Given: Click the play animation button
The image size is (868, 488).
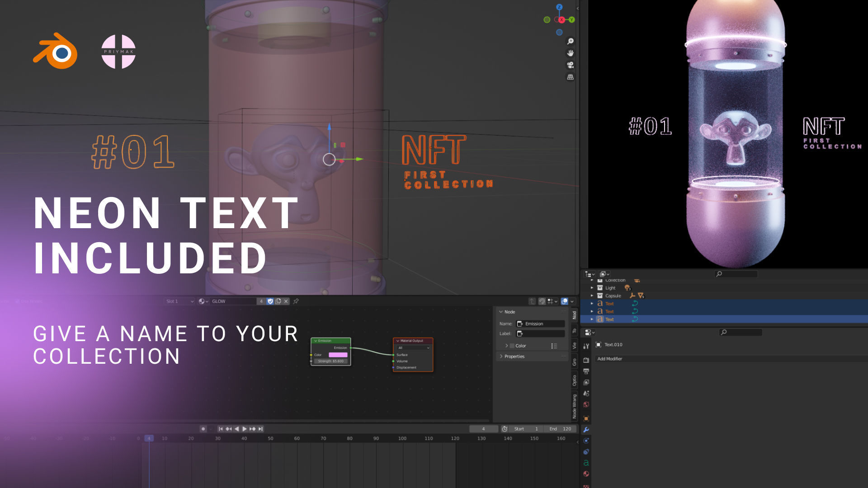Looking at the screenshot, I should [x=245, y=429].
